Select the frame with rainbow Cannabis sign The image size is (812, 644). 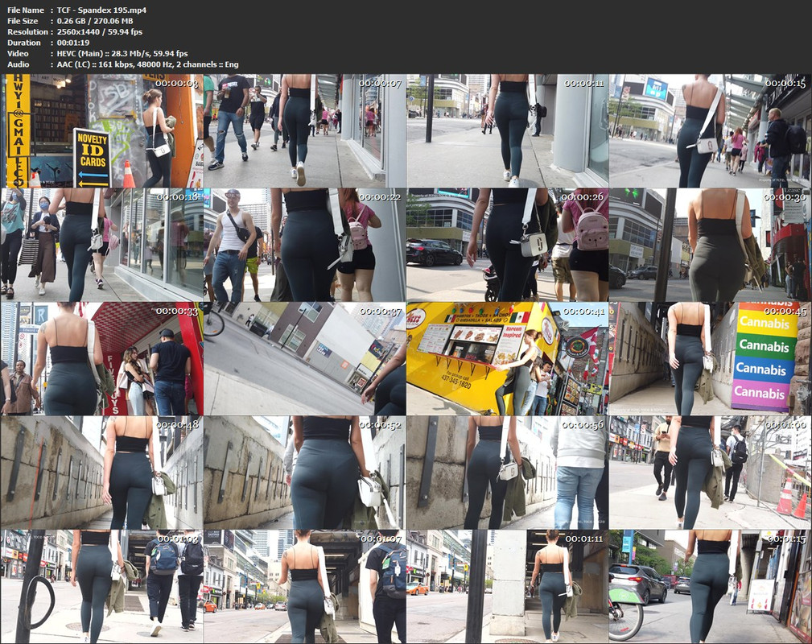pyautogui.click(x=710, y=358)
